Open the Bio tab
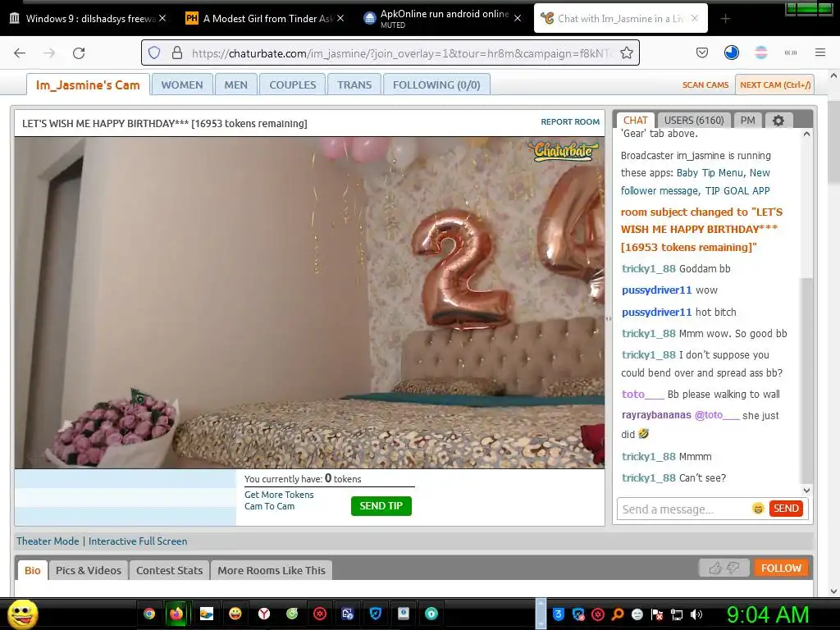The image size is (840, 630). point(33,571)
